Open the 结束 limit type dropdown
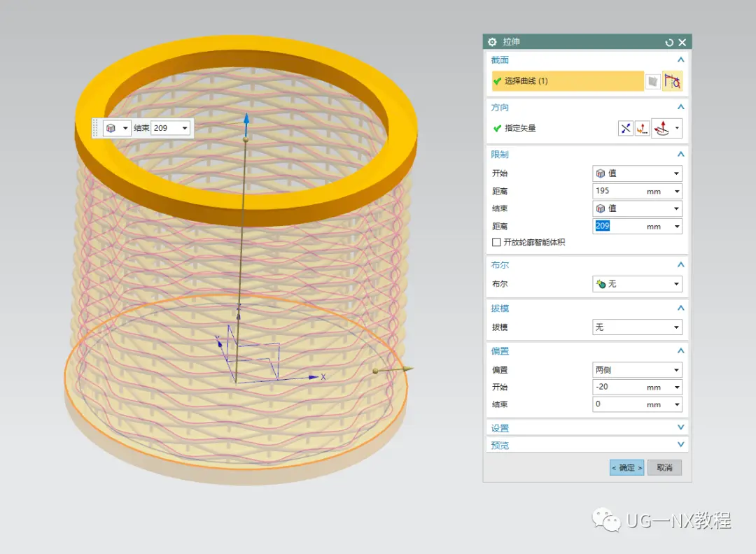The image size is (756, 554). pos(637,208)
